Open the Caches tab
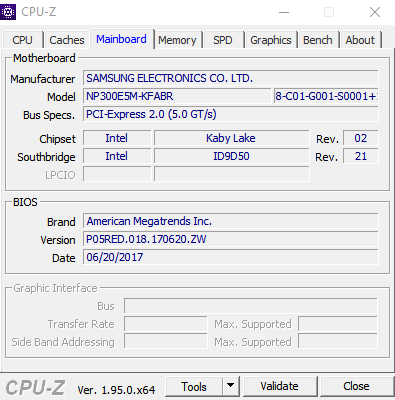This screenshot has height=400, width=395. (67, 40)
